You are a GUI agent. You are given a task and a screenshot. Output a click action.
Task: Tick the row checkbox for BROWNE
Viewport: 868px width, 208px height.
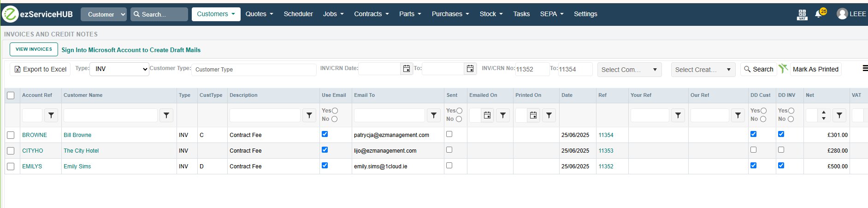point(11,135)
